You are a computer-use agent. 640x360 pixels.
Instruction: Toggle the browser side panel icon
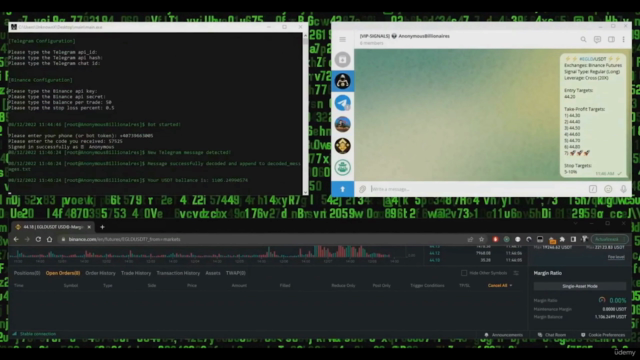[x=573, y=239]
